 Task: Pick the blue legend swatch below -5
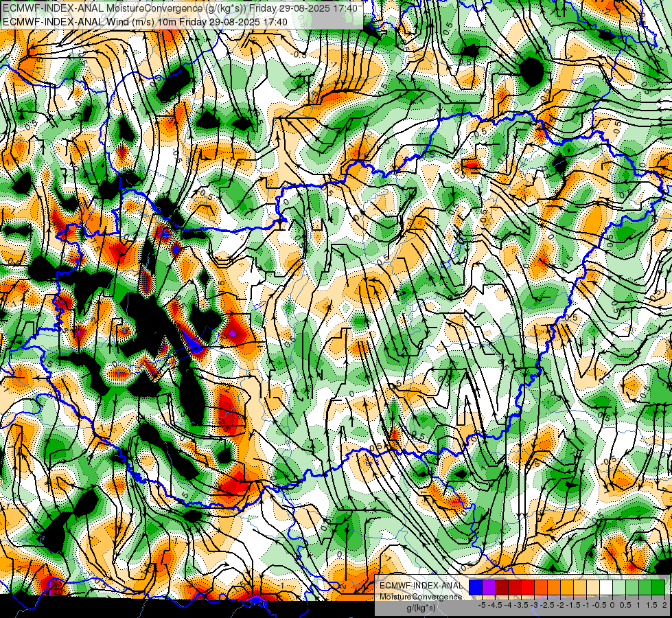pos(476,588)
